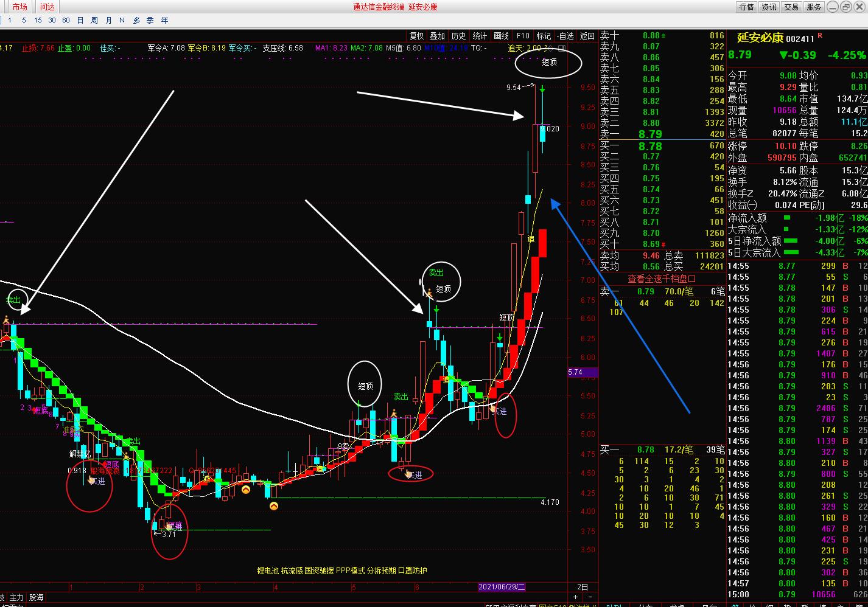This screenshot has width=868, height=607.
Task: Open the 行情 quotes menu
Action: (x=746, y=7)
